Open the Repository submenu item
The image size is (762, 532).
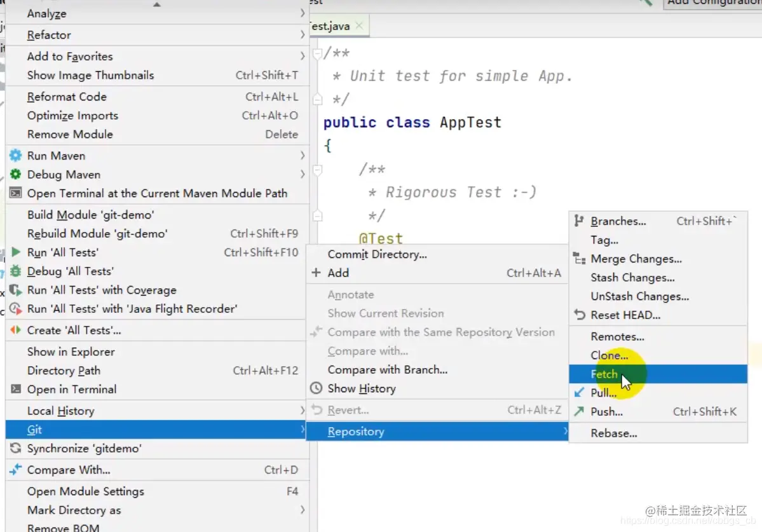pyautogui.click(x=437, y=432)
